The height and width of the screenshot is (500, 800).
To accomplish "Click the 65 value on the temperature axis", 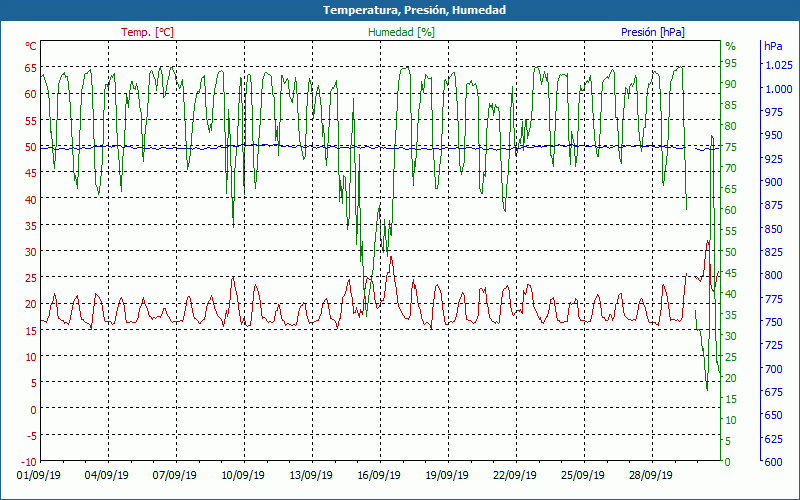I will [31, 68].
